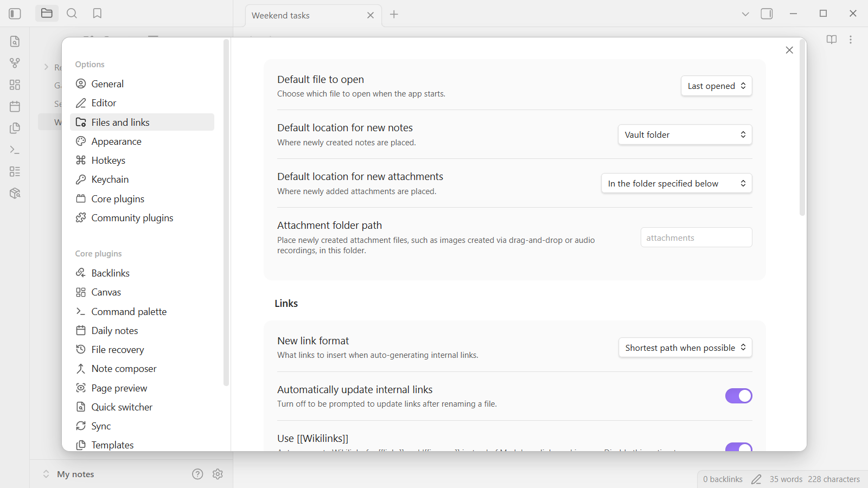Screen dimensions: 868x488
Task: Click the edit pencil icon in status bar
Action: [756, 479]
